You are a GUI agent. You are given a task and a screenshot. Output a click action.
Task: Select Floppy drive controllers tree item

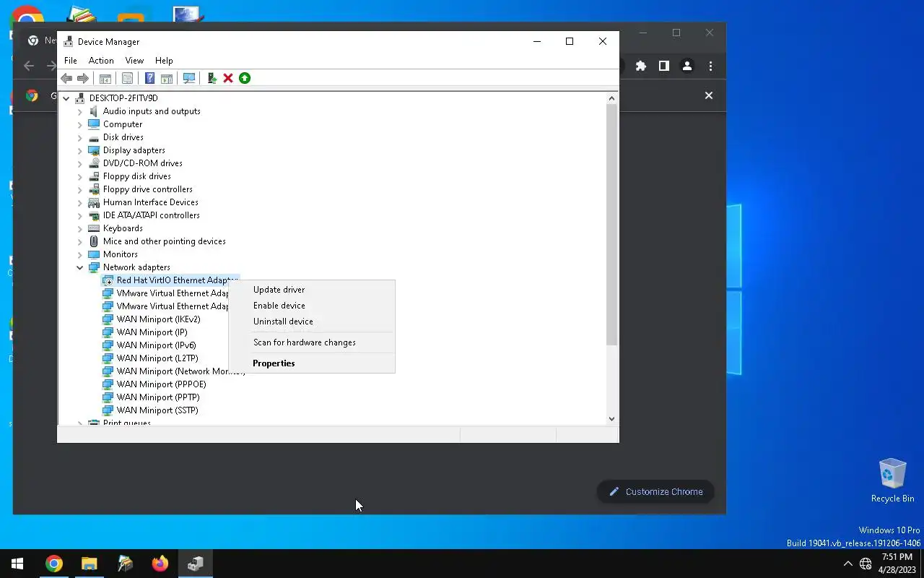click(147, 189)
